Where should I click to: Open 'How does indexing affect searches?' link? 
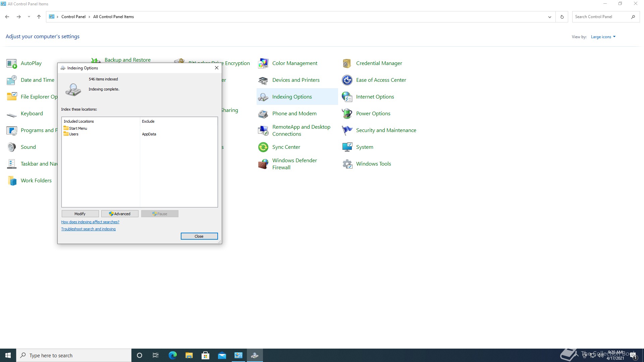point(90,222)
